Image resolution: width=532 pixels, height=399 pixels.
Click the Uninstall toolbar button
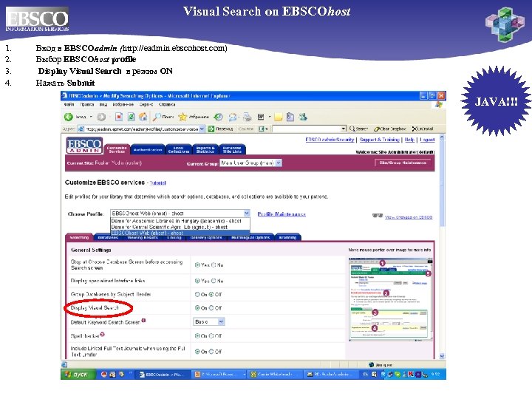(x=423, y=129)
